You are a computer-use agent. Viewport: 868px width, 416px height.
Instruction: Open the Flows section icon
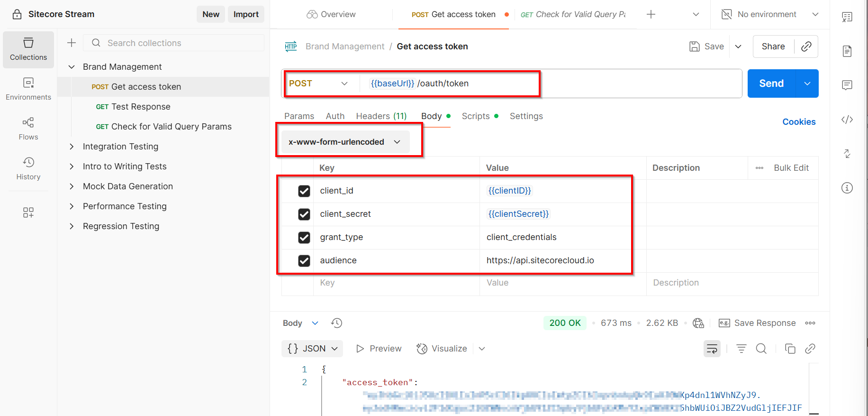pyautogui.click(x=28, y=129)
